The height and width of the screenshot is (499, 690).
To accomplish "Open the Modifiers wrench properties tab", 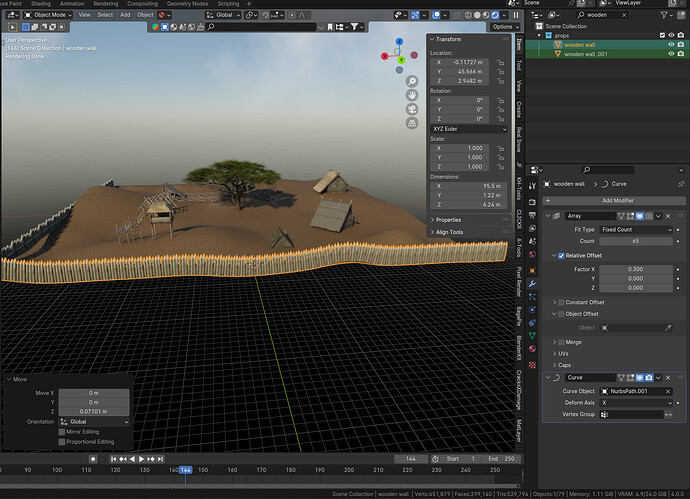I will click(532, 284).
